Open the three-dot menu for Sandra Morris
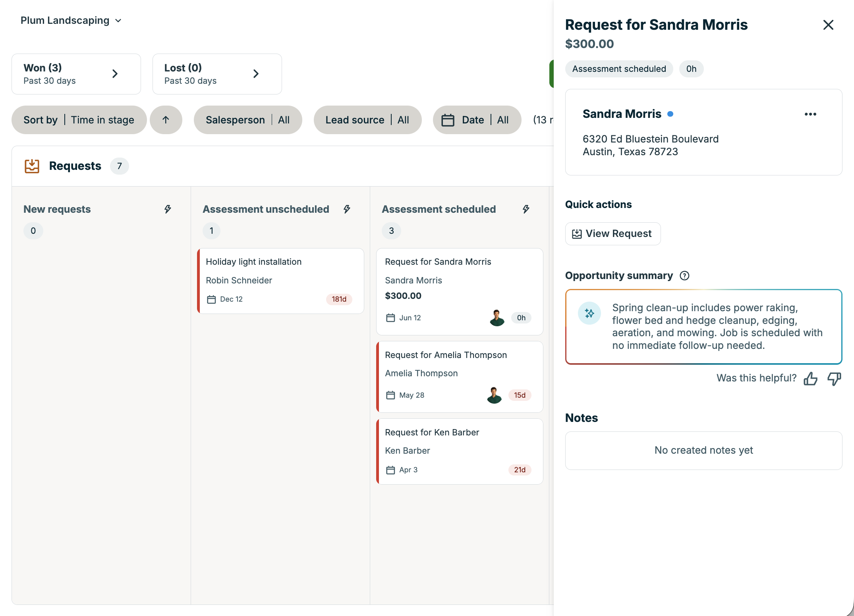The width and height of the screenshot is (854, 616). click(810, 114)
